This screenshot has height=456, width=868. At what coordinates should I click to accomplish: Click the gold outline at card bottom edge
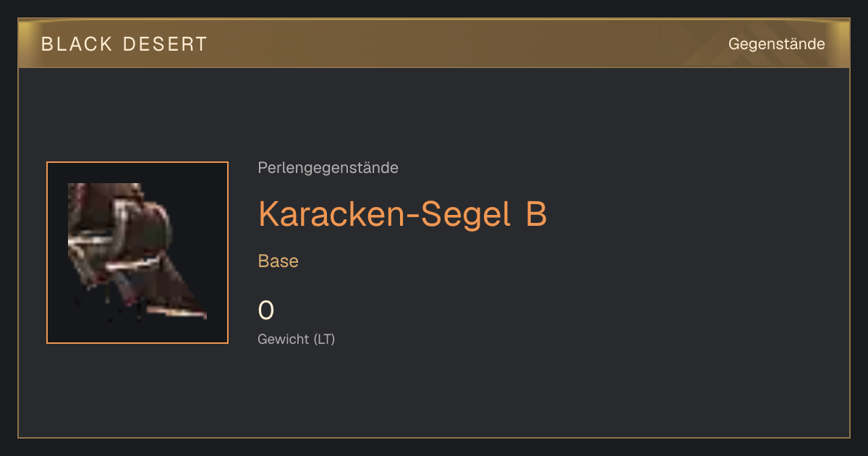coord(434,437)
